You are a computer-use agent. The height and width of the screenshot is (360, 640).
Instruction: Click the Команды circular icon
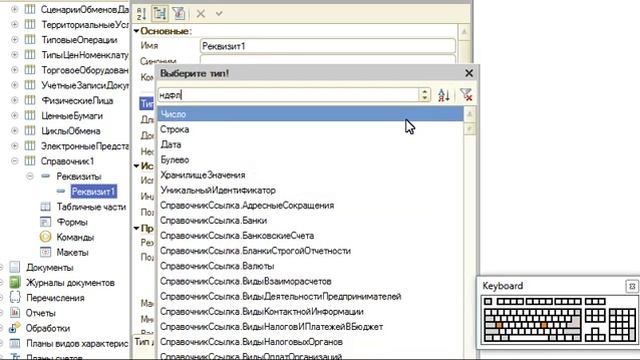click(x=45, y=237)
